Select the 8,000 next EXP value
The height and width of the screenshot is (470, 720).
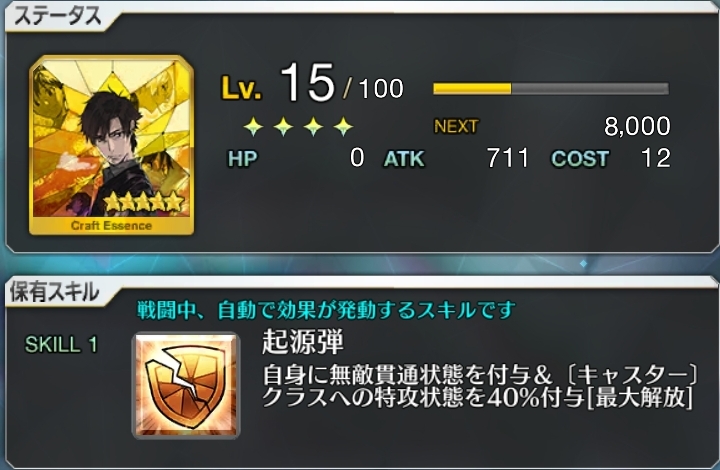[637, 126]
